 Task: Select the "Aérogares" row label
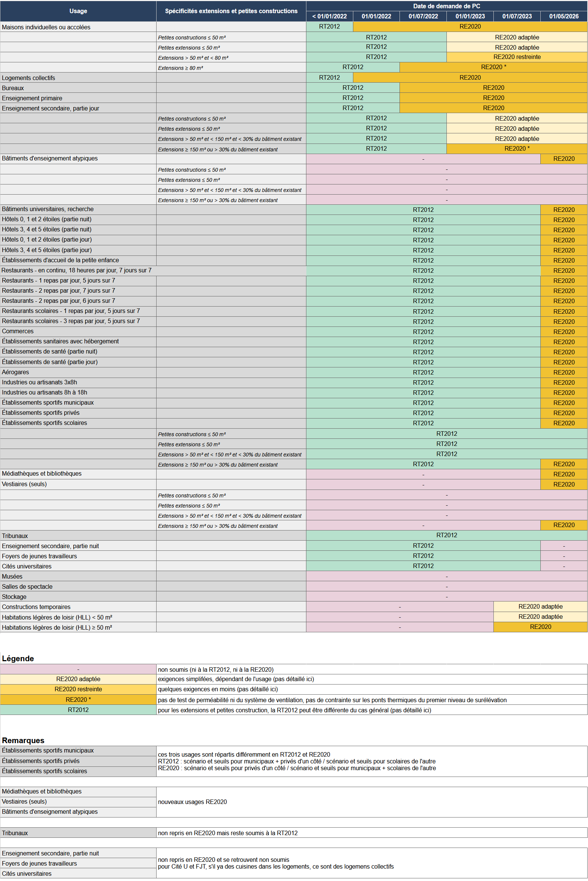click(78, 372)
